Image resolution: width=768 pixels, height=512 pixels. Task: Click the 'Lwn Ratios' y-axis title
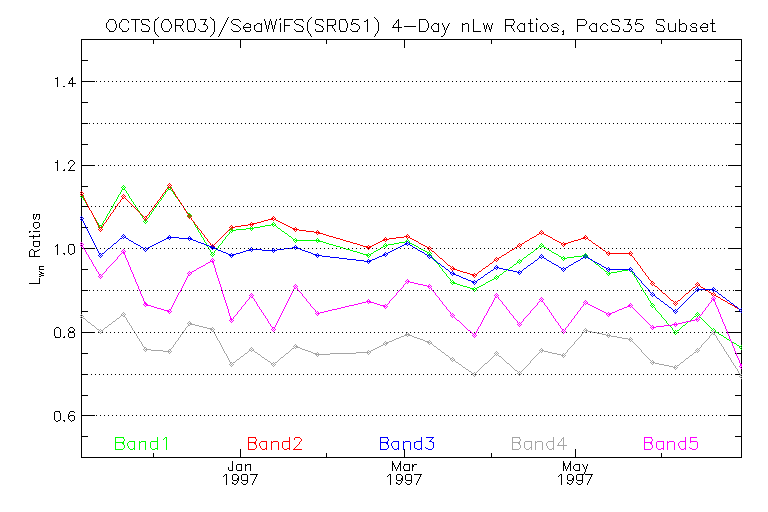[x=36, y=249]
